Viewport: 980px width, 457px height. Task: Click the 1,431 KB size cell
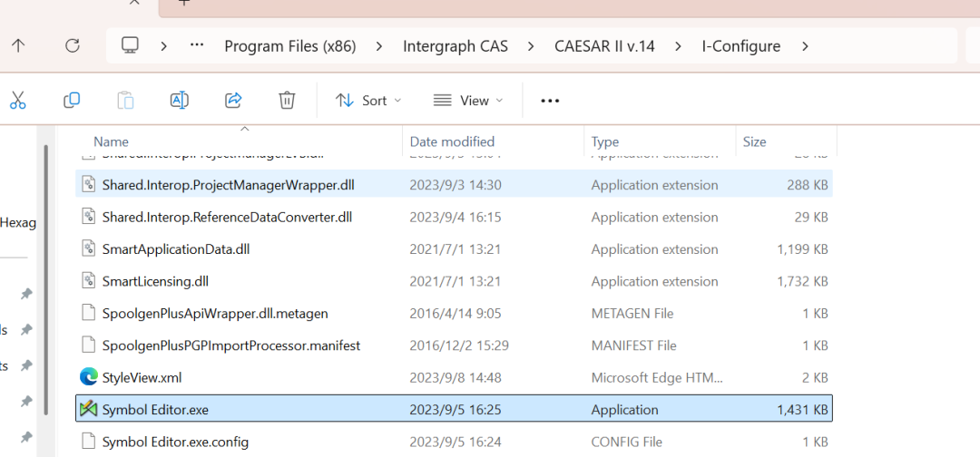coord(802,410)
